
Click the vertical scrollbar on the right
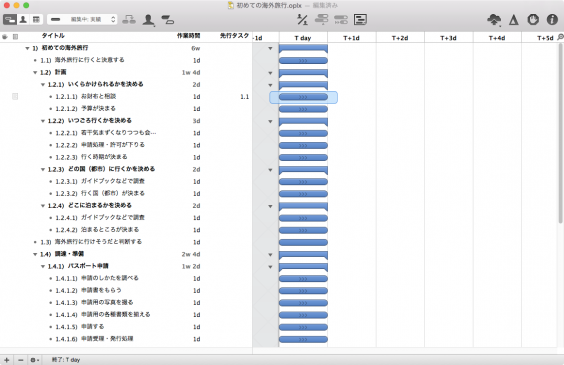[x=560, y=133]
